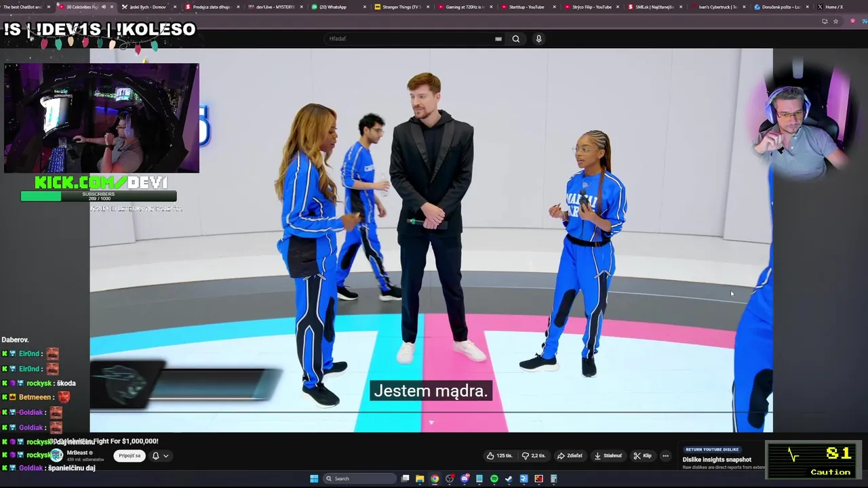Open Windows Start menu

[314, 479]
